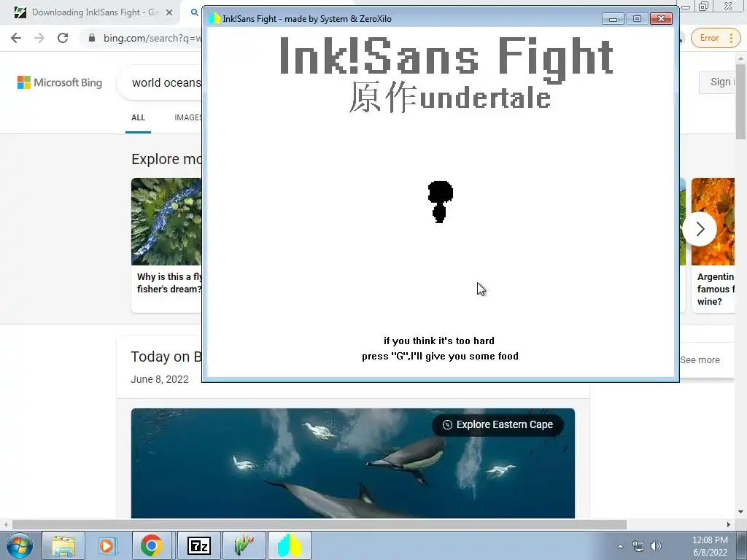Viewport: 747px width, 560px height.
Task: Open the Chrome three-dot menu
Action: point(731,38)
